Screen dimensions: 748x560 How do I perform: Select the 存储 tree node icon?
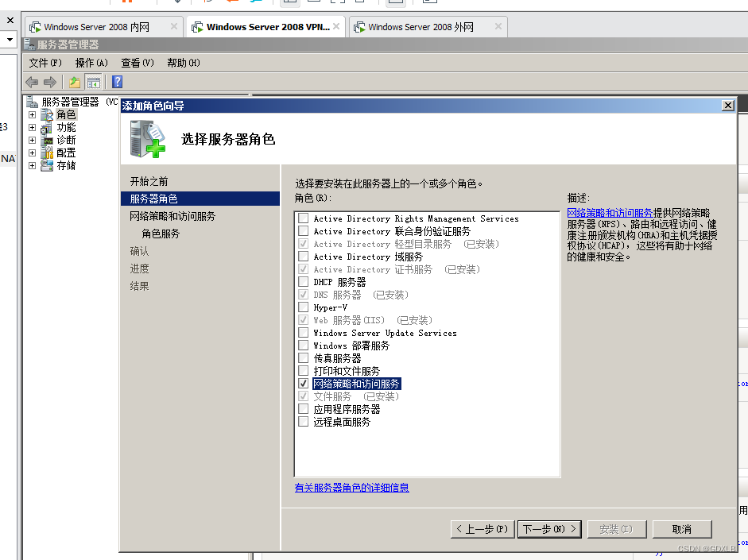coord(47,165)
